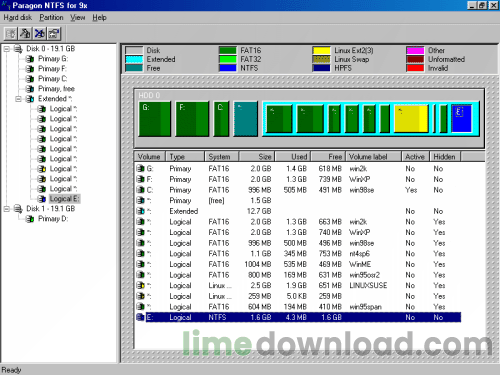Image resolution: width=500 pixels, height=375 pixels.
Task: Click the WinME volume label cell
Action: pyautogui.click(x=360, y=264)
